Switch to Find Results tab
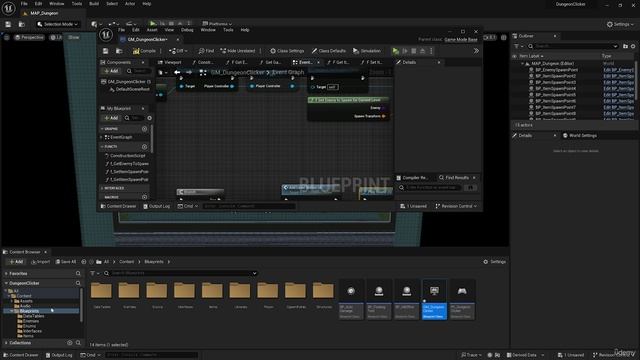 (454, 178)
